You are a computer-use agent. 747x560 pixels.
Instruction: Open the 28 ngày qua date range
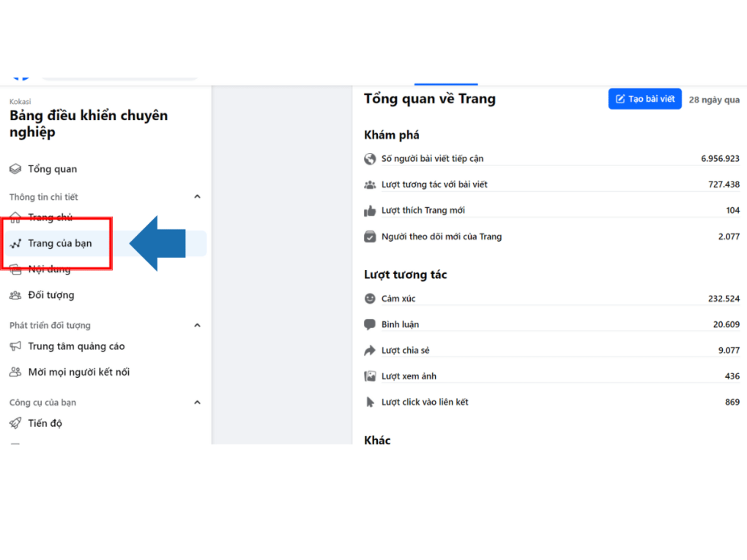coord(714,100)
